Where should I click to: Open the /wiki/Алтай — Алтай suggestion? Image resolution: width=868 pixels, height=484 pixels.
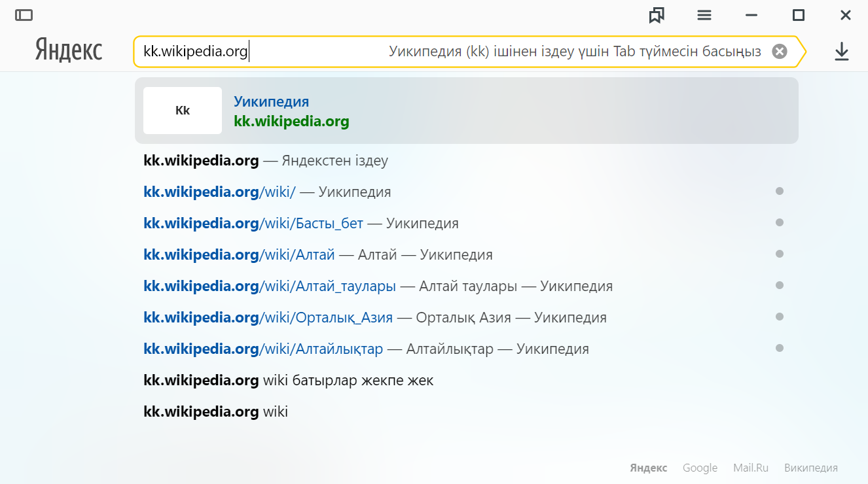[x=318, y=255]
